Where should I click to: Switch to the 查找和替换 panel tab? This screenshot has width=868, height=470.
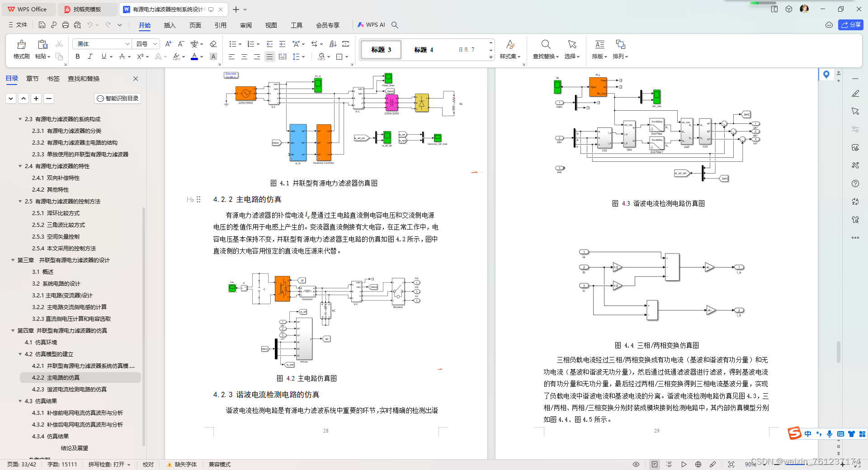click(x=83, y=78)
